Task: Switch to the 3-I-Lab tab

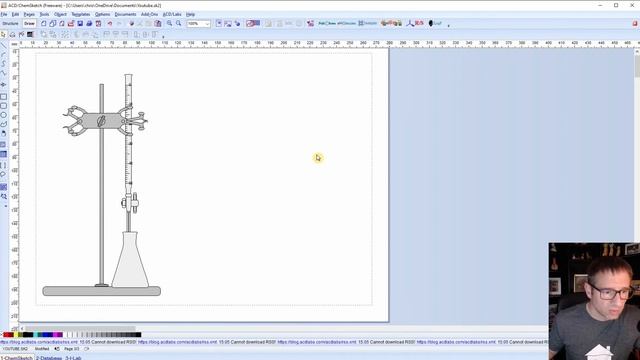Action: (73, 358)
